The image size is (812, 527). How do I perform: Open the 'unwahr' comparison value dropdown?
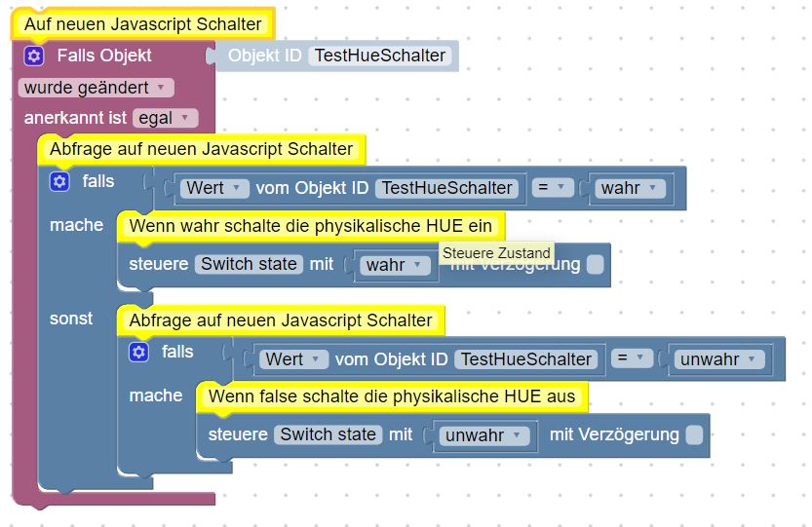[718, 359]
